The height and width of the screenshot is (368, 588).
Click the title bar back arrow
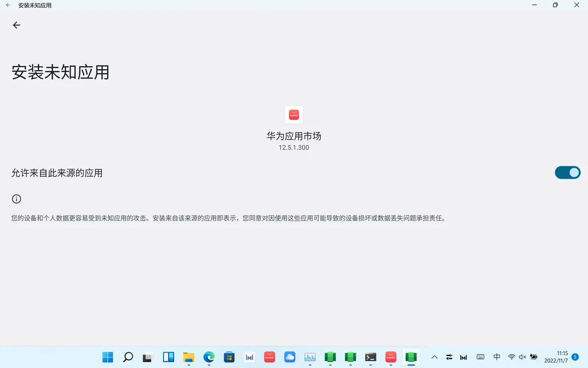(x=8, y=5)
